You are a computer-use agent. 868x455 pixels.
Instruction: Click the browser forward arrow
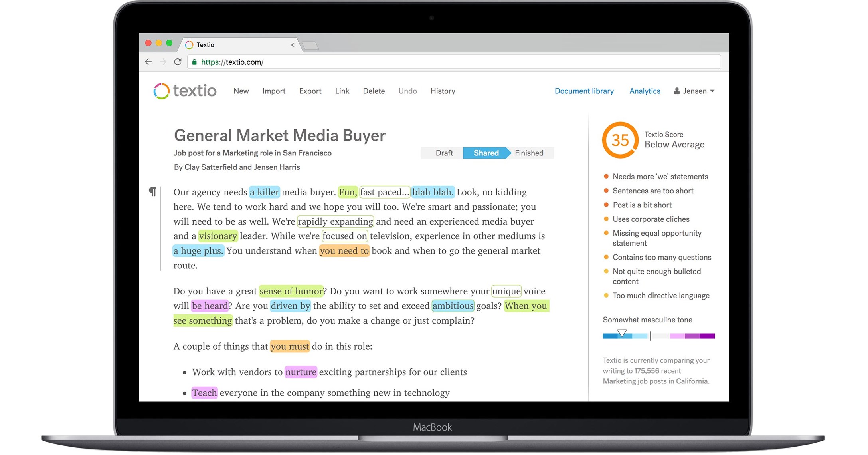click(163, 62)
